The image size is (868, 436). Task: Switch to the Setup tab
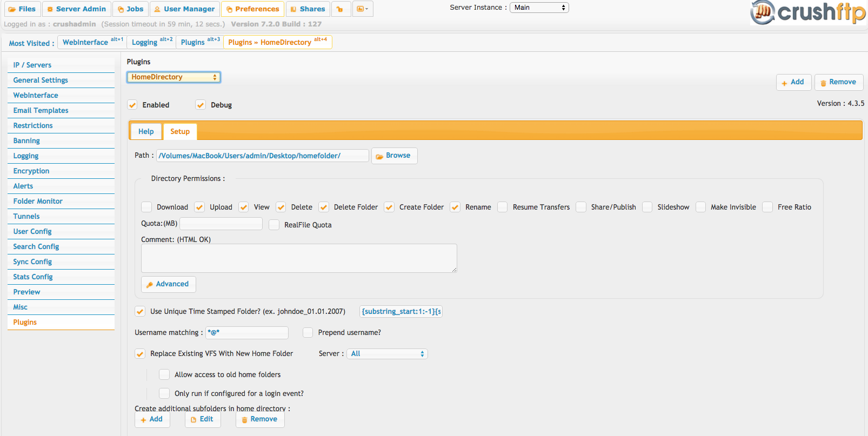point(180,131)
